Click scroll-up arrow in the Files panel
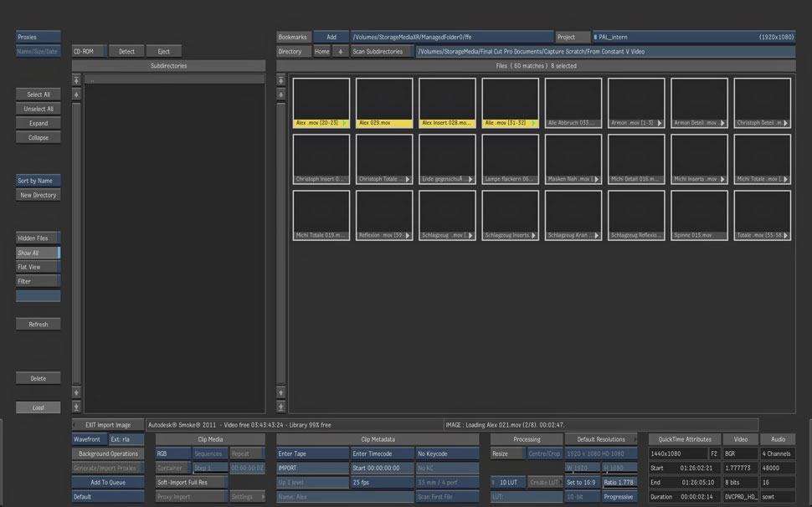Image resolution: width=812 pixels, height=507 pixels. click(281, 95)
